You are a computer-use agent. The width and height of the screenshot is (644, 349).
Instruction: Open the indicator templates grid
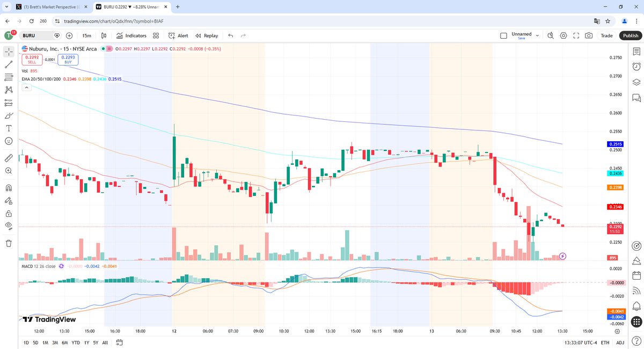click(156, 35)
